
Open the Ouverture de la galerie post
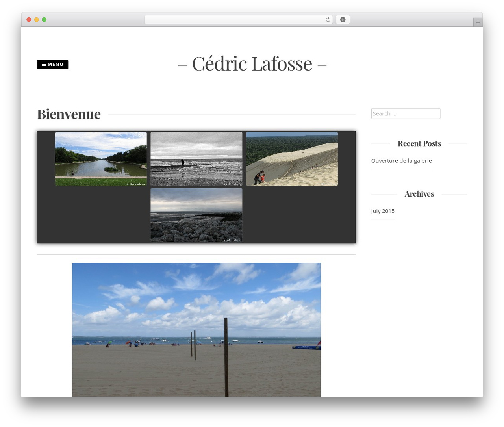tap(401, 160)
